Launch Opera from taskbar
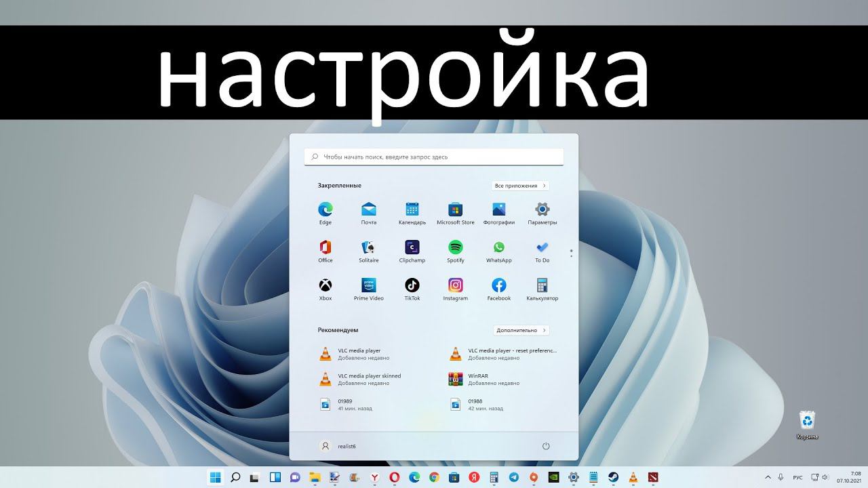This screenshot has height=488, width=868. pos(395,477)
